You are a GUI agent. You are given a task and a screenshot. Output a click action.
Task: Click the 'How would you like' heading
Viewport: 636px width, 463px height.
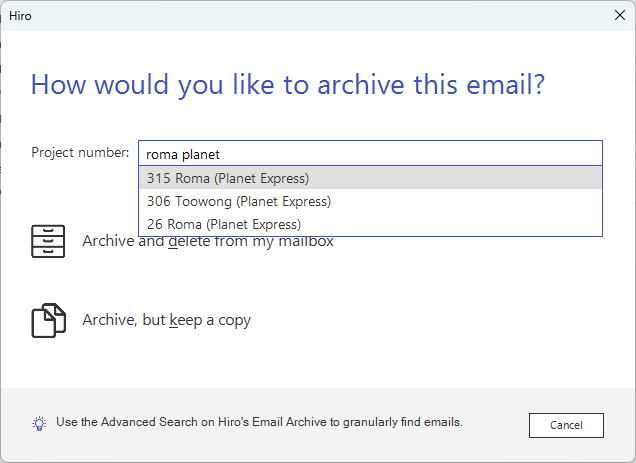(288, 85)
